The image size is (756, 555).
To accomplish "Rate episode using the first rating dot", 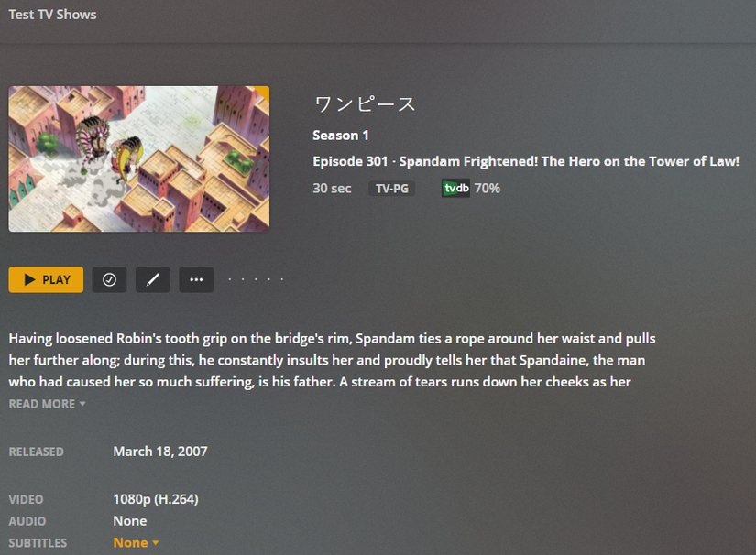I will click(230, 279).
